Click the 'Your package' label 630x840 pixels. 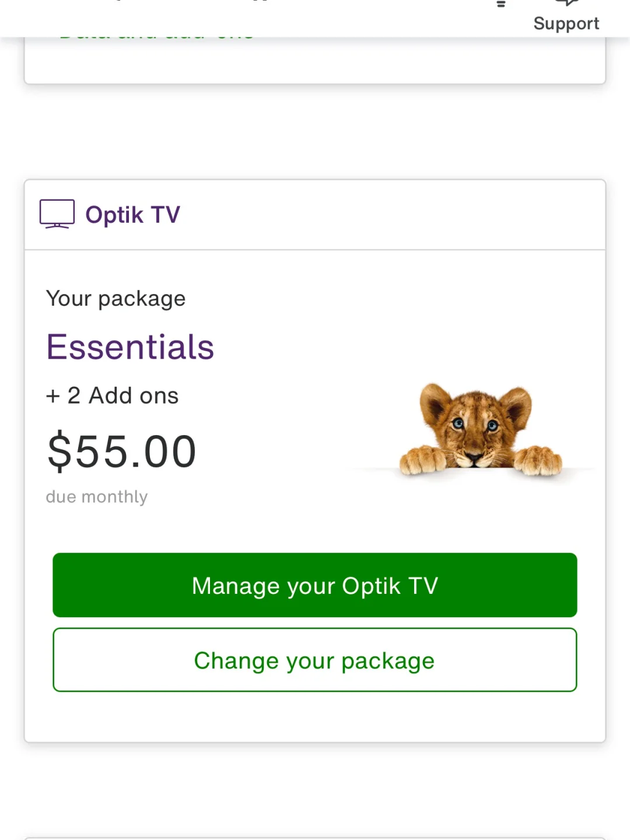point(116,299)
